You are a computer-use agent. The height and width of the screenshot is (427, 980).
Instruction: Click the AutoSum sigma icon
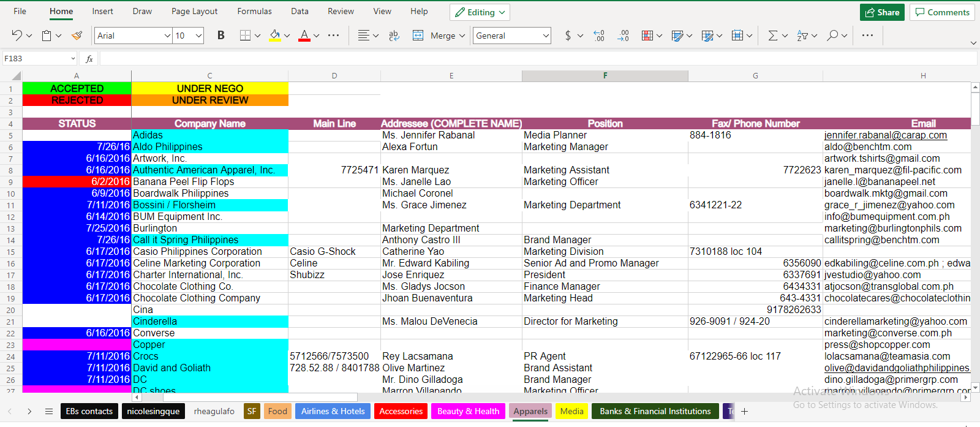point(773,36)
